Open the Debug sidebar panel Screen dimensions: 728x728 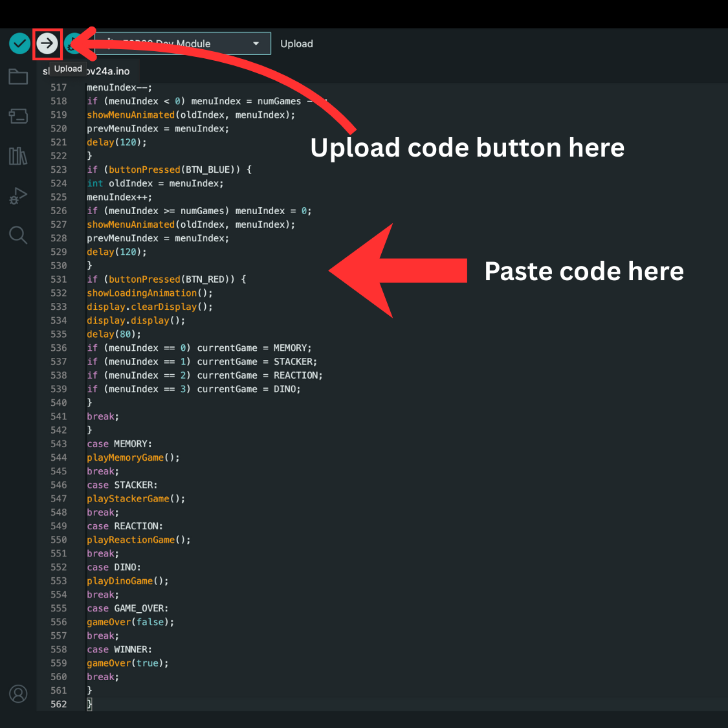[x=18, y=195]
